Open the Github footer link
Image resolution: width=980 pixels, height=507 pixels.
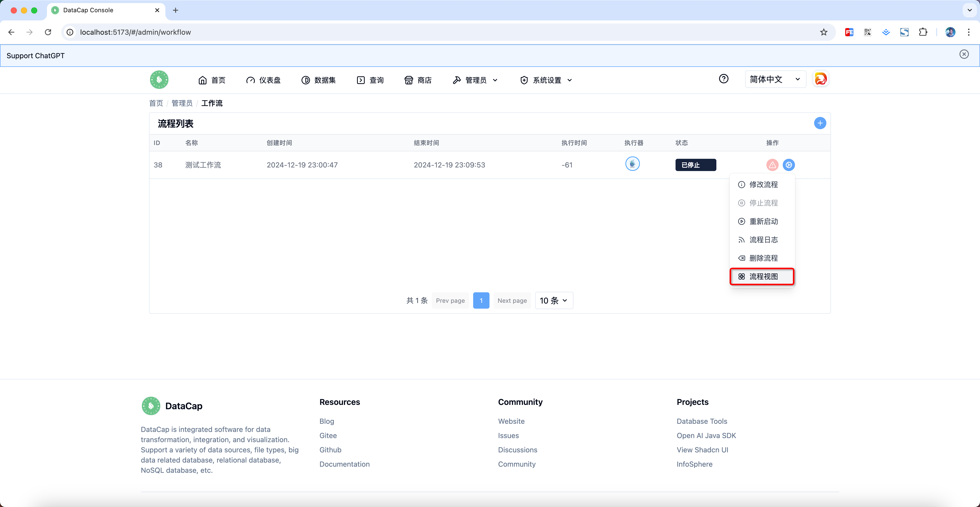(330, 450)
